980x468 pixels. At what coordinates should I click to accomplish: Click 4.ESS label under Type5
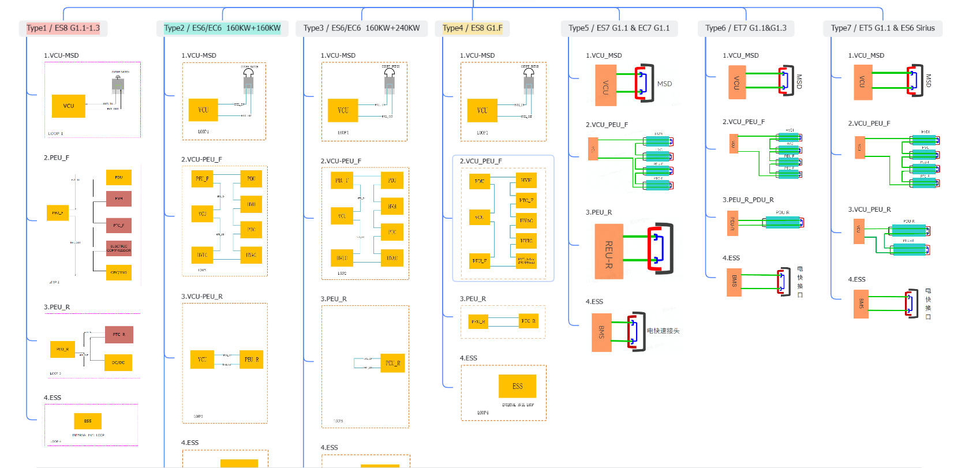[x=594, y=302]
